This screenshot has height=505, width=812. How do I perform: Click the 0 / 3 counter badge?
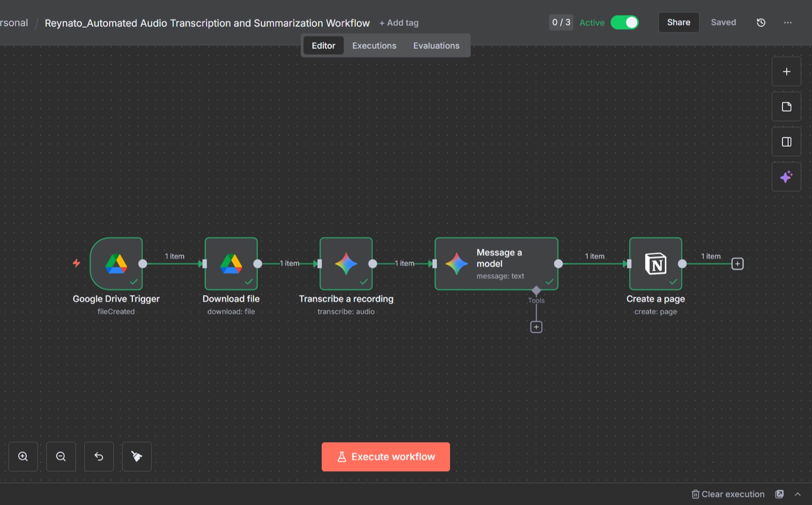(561, 22)
